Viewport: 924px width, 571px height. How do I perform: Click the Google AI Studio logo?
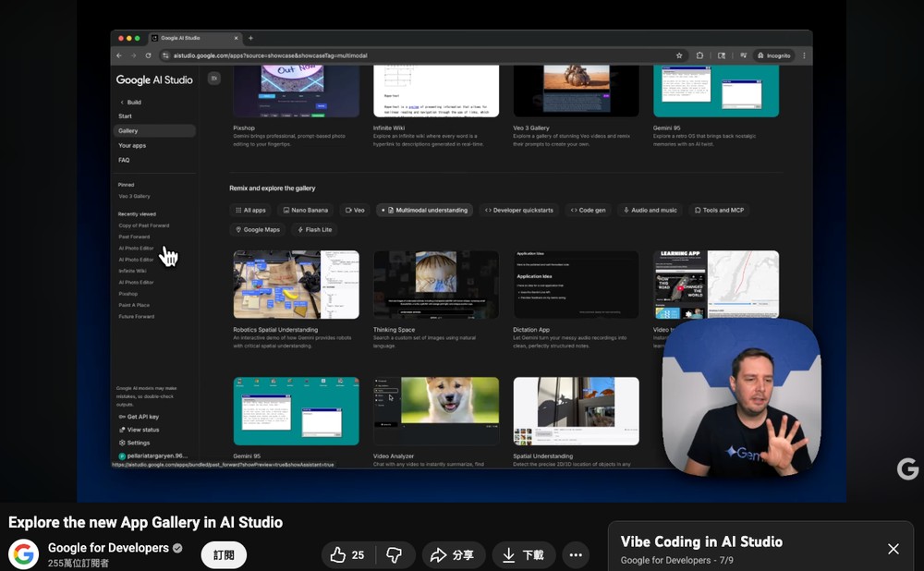154,80
